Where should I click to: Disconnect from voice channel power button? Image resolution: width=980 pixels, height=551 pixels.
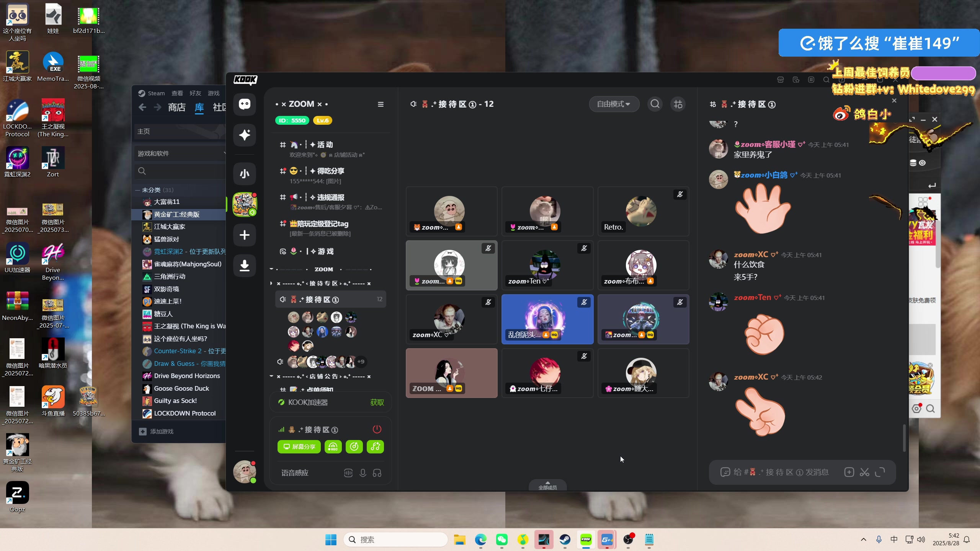click(x=377, y=429)
